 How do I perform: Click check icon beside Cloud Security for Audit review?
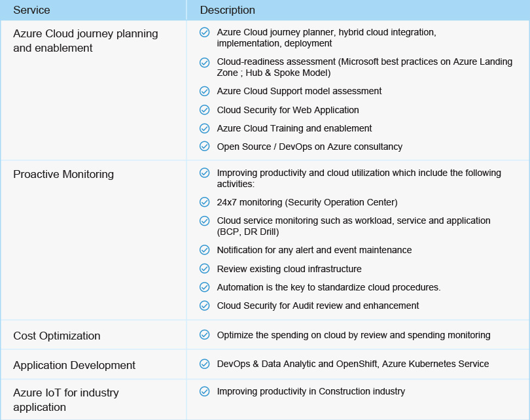205,306
